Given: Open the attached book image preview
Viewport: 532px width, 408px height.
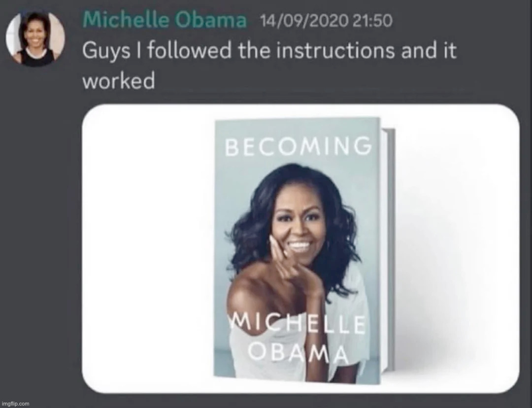Looking at the screenshot, I should [x=300, y=248].
